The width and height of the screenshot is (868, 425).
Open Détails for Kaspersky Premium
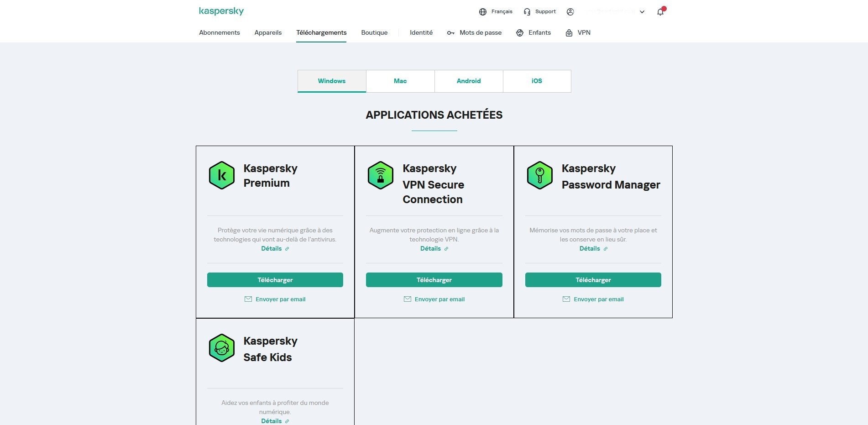[271, 248]
